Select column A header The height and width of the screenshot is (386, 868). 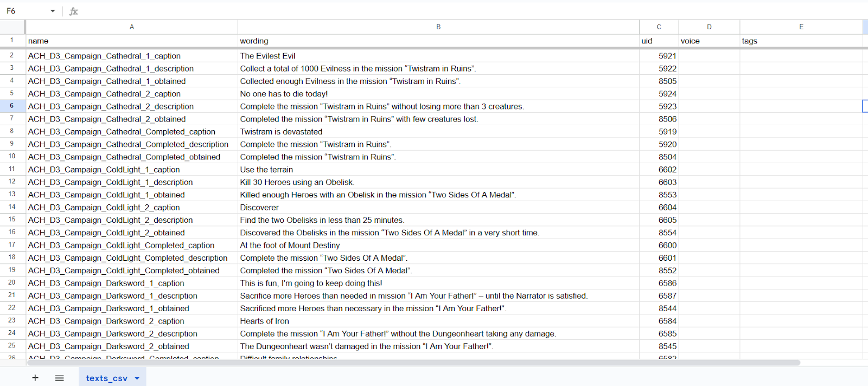[131, 27]
